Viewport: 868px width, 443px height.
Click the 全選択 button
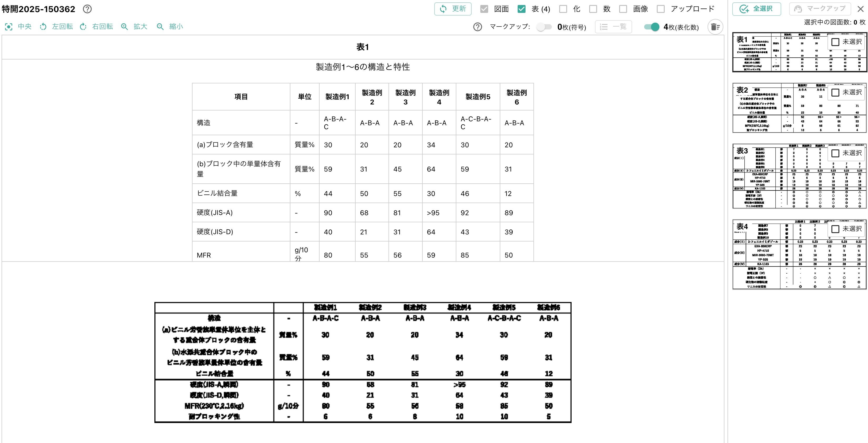[756, 9]
